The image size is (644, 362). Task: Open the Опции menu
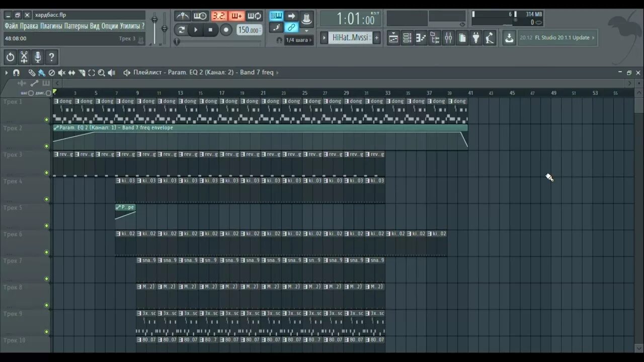[x=110, y=26]
